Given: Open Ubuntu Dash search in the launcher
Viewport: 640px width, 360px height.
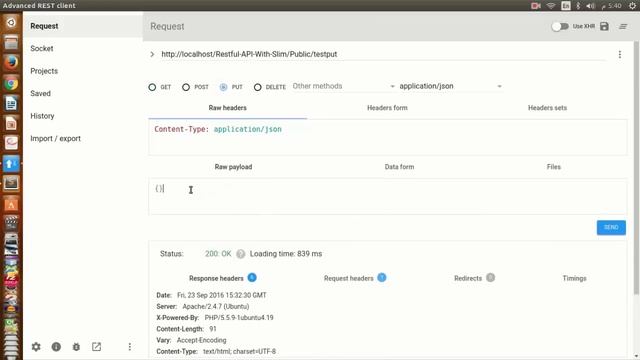Looking at the screenshot, I should coord(11,22).
